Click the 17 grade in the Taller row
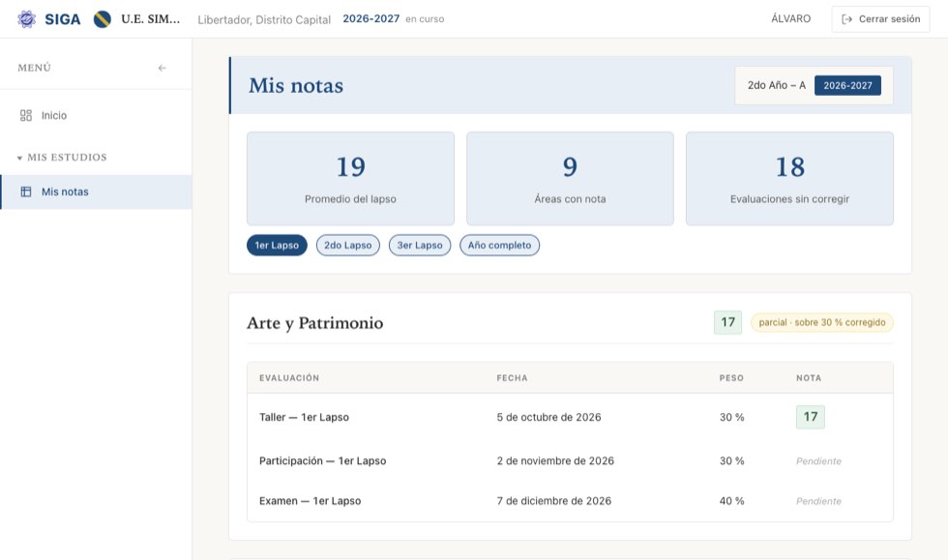948x560 pixels. (811, 417)
